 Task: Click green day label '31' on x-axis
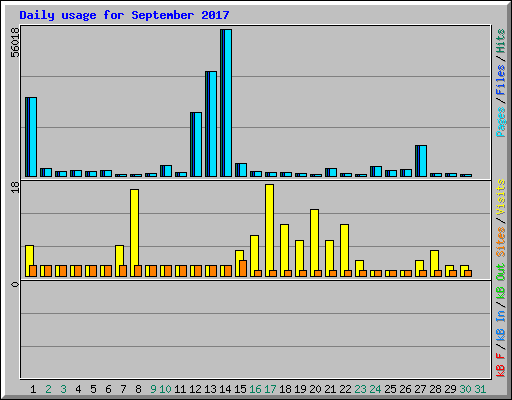tap(480, 389)
